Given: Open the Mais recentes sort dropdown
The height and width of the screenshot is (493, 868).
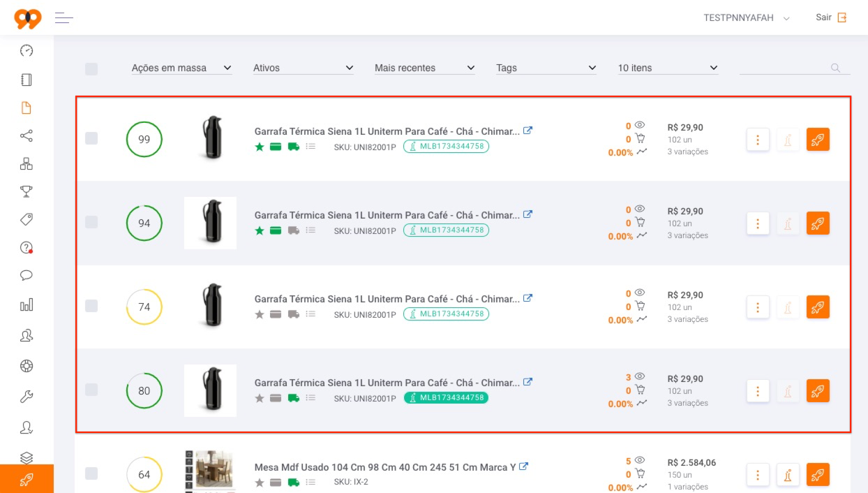Looking at the screenshot, I should click(424, 68).
